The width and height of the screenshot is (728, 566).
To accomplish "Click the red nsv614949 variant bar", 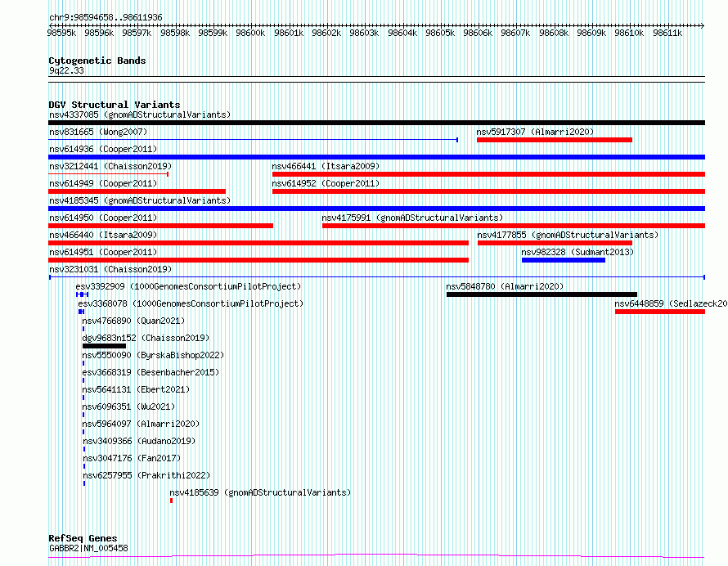I will click(137, 191).
